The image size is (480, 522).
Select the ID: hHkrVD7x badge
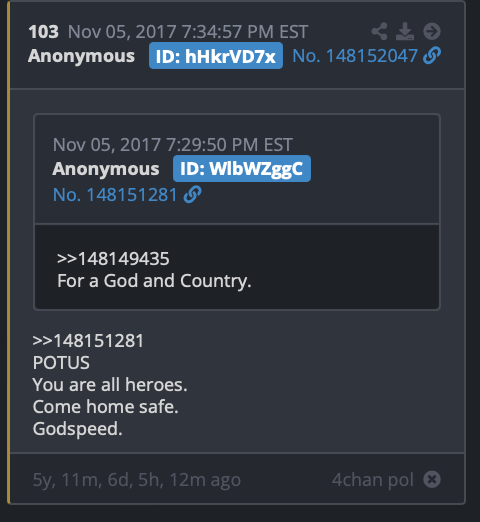click(216, 56)
